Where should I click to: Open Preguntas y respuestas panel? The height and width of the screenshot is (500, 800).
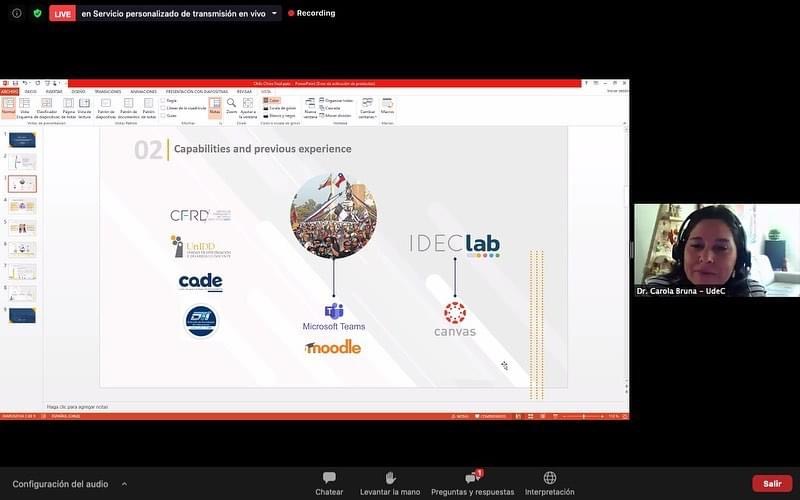click(472, 484)
